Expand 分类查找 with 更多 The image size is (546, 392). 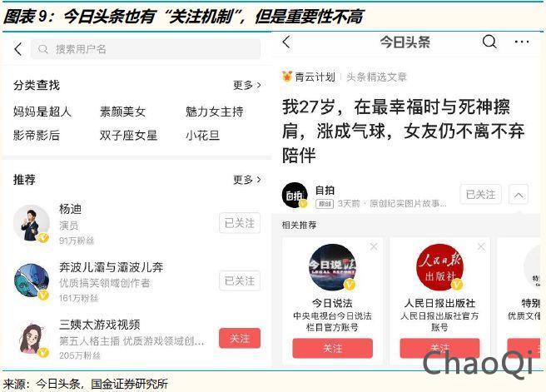(x=247, y=85)
